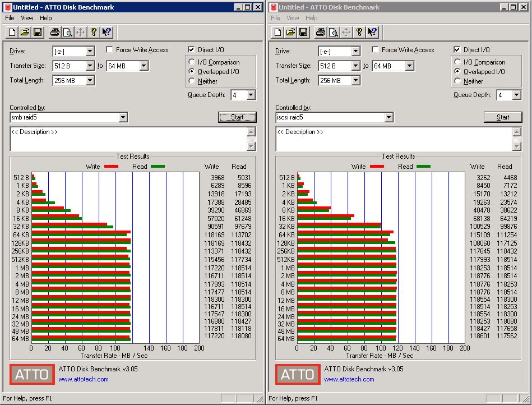
Task: Click Print icon in right window toolbar
Action: pos(321,32)
